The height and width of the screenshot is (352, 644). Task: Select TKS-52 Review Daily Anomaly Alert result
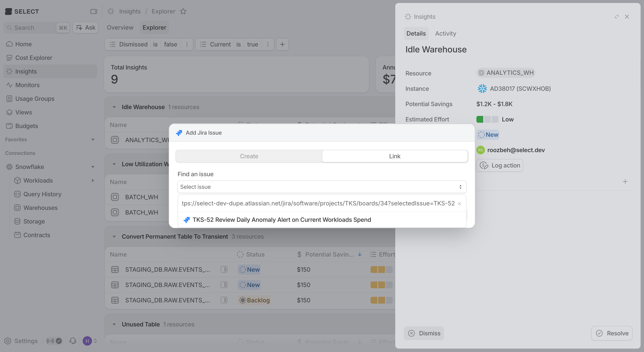point(281,220)
